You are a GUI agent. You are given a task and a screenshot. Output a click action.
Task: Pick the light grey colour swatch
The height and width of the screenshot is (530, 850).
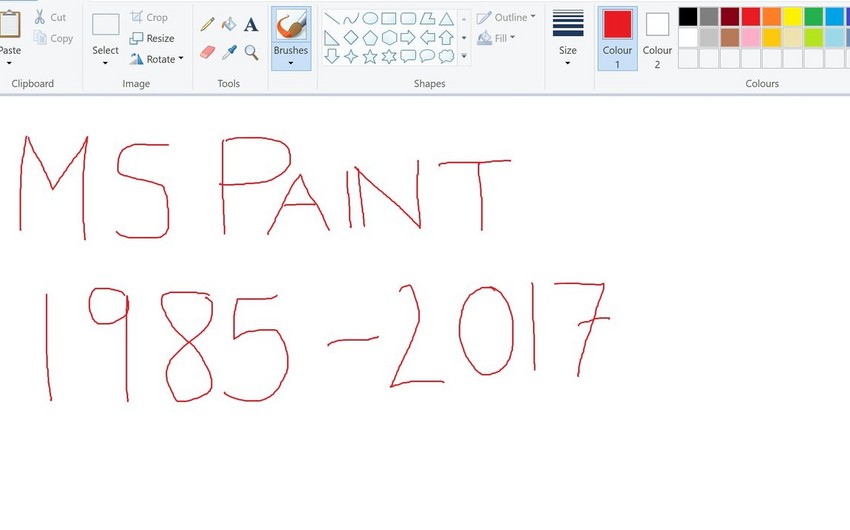click(x=709, y=37)
